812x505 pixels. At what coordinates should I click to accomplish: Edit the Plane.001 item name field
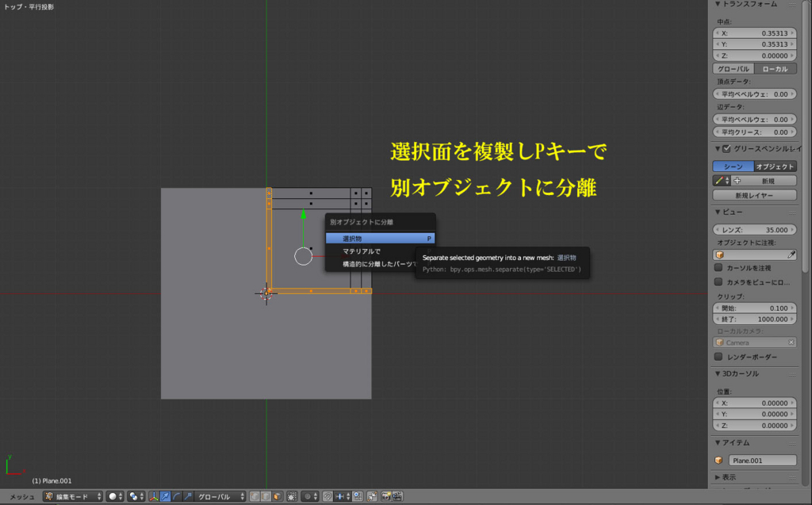tap(762, 461)
